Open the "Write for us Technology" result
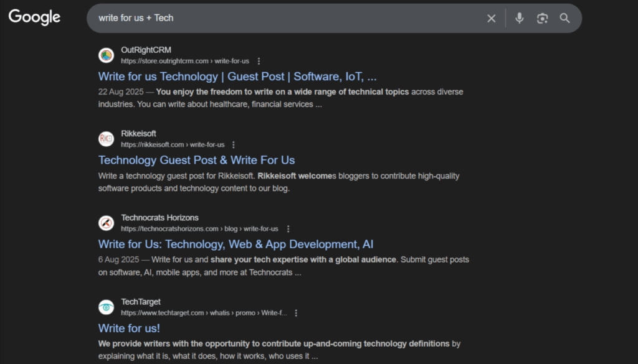The height and width of the screenshot is (364, 638). [x=237, y=77]
